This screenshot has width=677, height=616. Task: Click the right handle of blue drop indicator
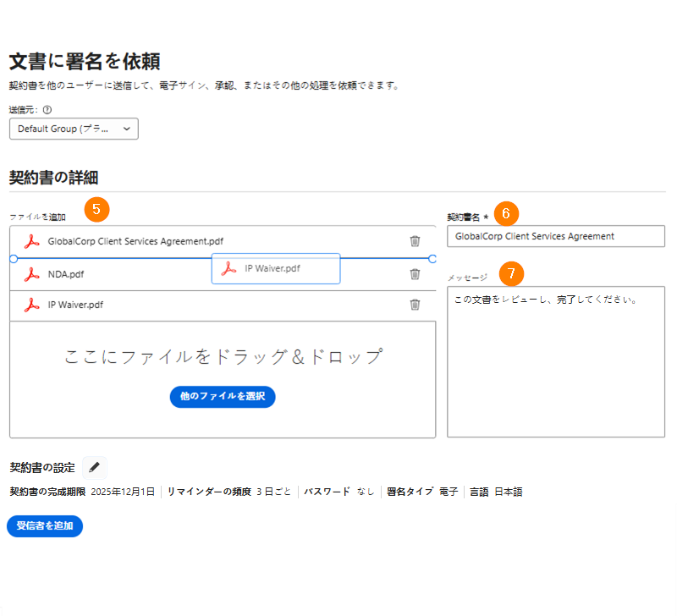tap(432, 259)
